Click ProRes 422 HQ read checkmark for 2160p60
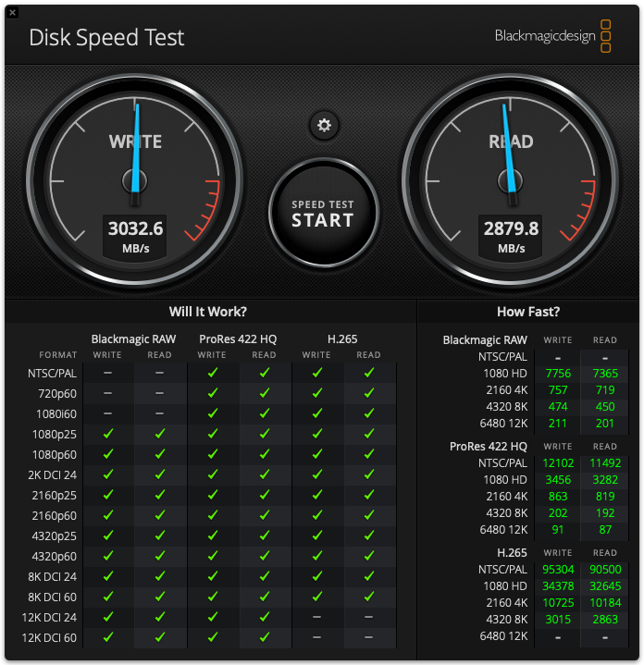The width and height of the screenshot is (644, 665). [265, 515]
